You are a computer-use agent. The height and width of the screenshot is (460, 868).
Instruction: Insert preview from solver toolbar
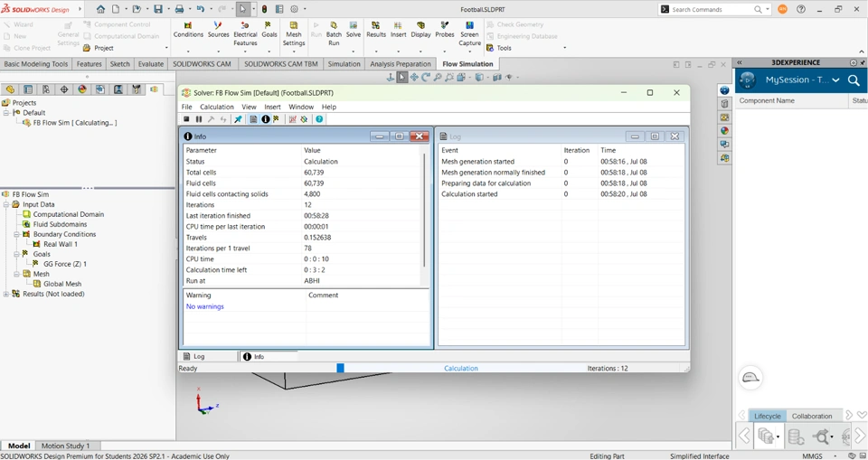(x=304, y=119)
